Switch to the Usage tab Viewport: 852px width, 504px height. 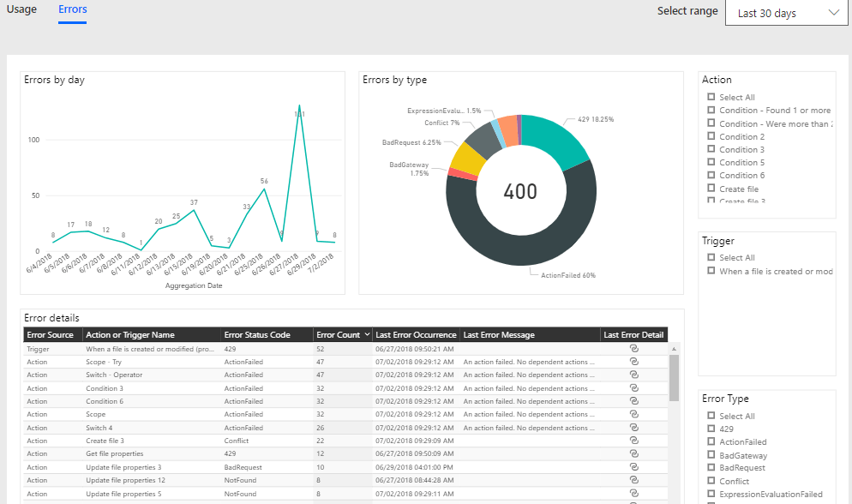21,9
